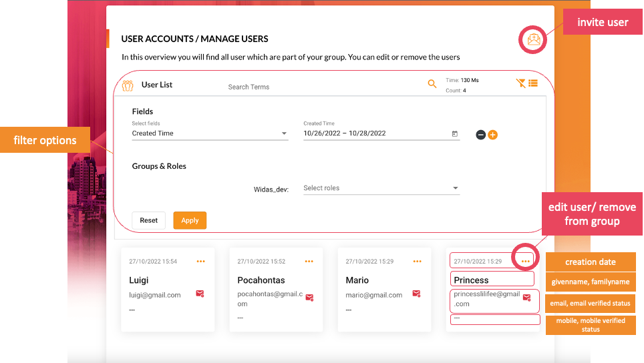
Task: Open Pocahontas card options menu
Action: (x=309, y=262)
